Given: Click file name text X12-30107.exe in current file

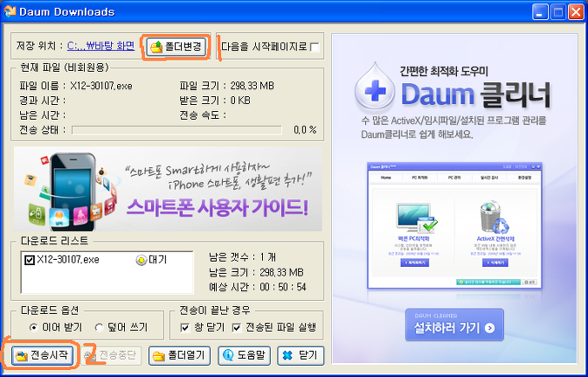Looking at the screenshot, I should tap(101, 86).
